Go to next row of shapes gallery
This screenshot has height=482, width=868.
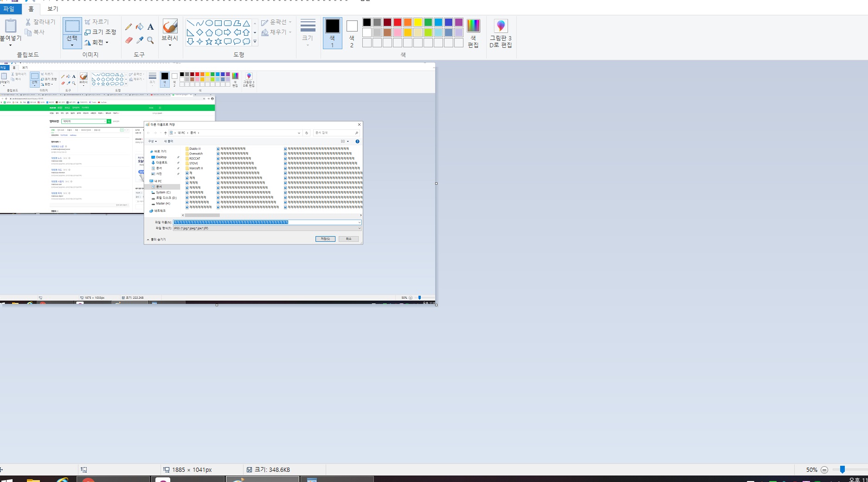point(255,32)
